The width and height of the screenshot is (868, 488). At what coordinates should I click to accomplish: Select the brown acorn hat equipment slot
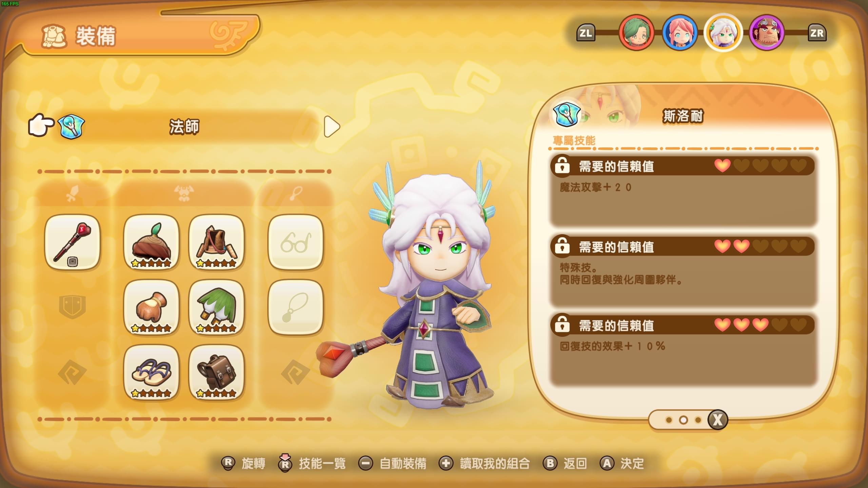[x=151, y=242]
